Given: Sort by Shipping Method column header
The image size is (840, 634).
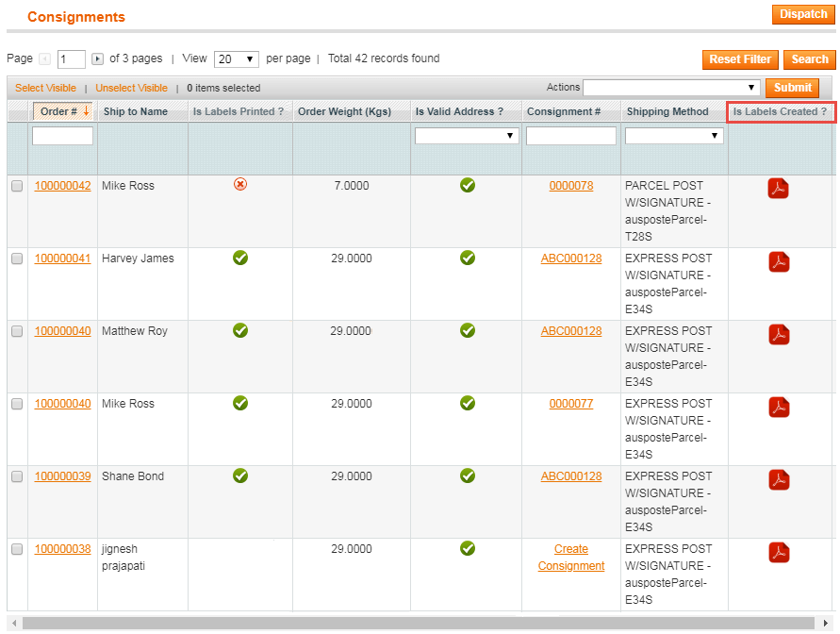Looking at the screenshot, I should [667, 111].
